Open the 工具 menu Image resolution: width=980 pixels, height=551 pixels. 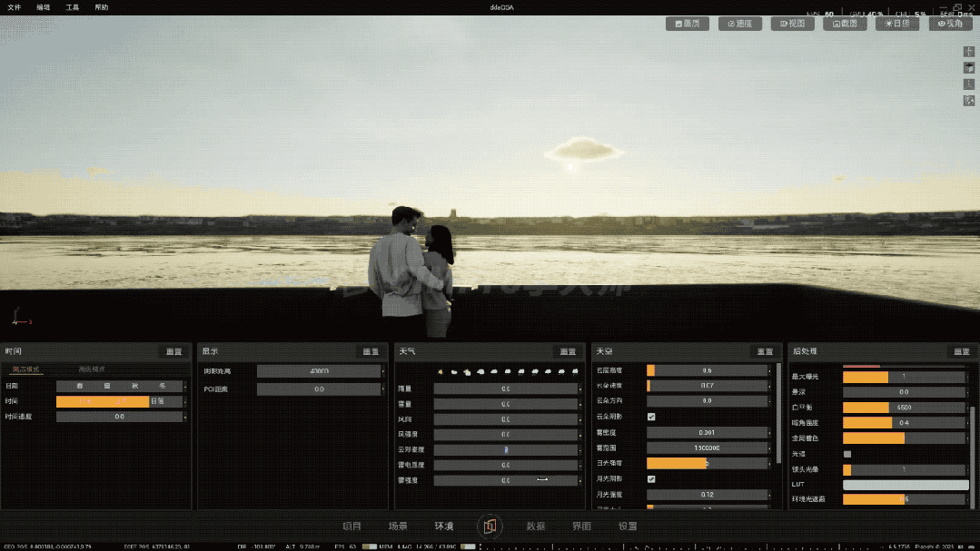tap(73, 7)
